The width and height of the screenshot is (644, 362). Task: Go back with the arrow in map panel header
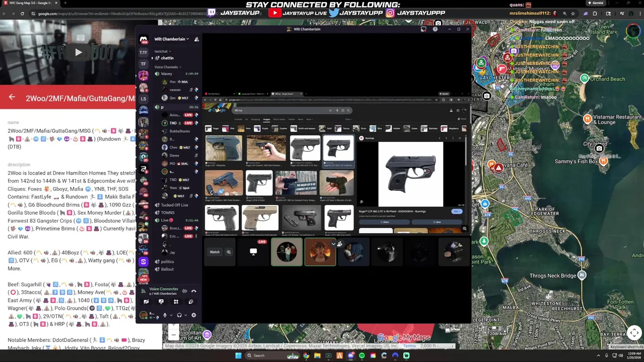pos(12,98)
